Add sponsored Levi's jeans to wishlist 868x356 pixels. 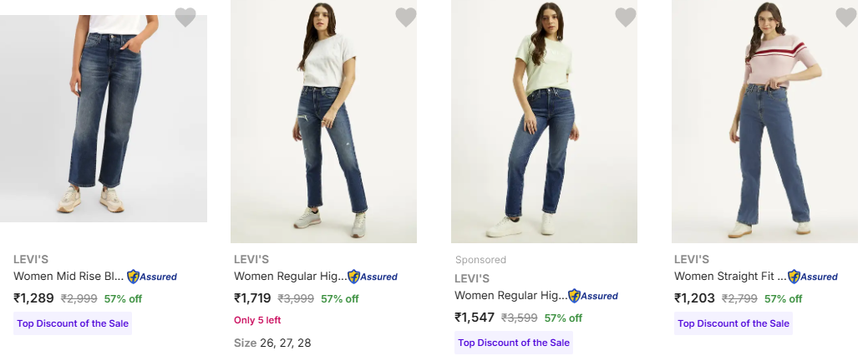tap(626, 17)
